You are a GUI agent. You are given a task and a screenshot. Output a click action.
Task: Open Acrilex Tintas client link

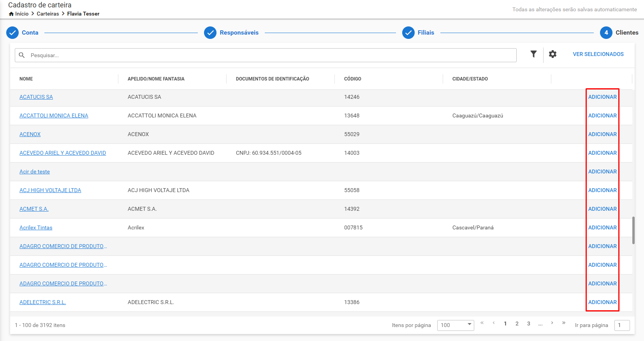(36, 227)
